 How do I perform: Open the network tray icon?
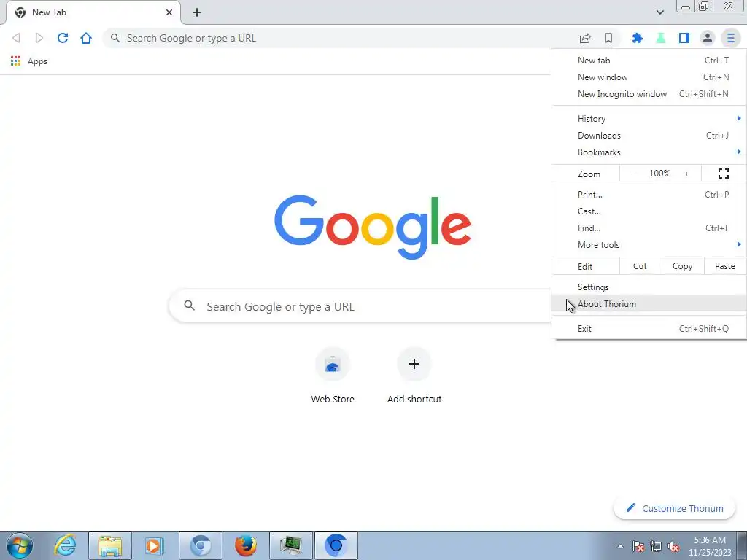[656, 546]
